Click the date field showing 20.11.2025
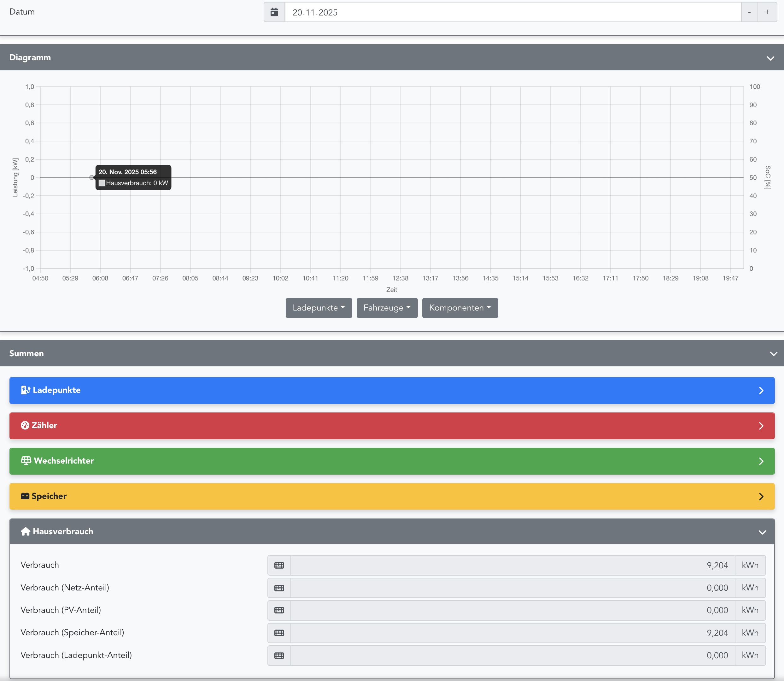Image resolution: width=784 pixels, height=681 pixels. tap(513, 12)
